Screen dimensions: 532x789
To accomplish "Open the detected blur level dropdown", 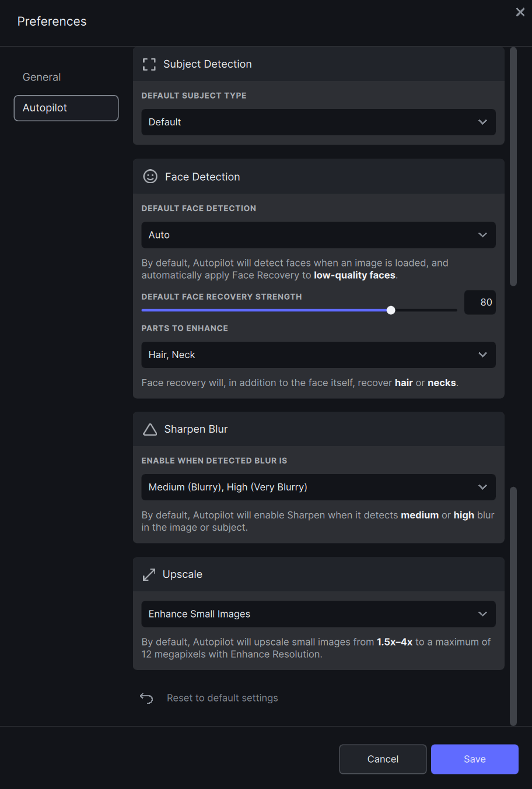I will click(x=318, y=488).
